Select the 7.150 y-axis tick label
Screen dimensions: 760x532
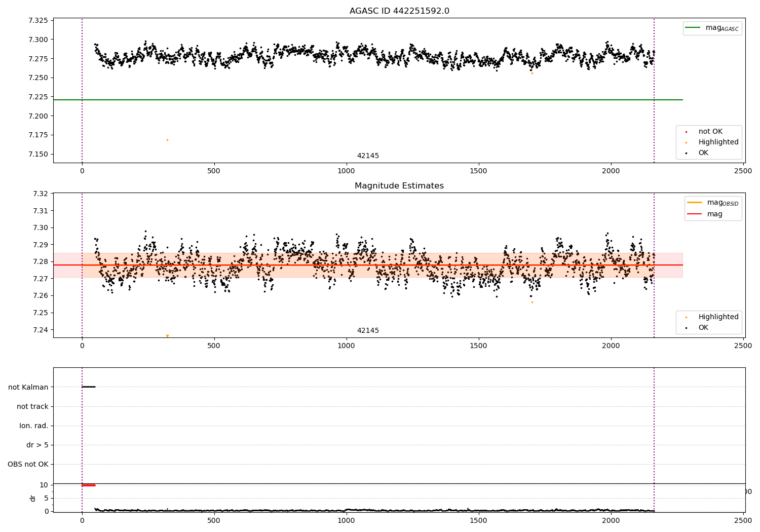38,155
